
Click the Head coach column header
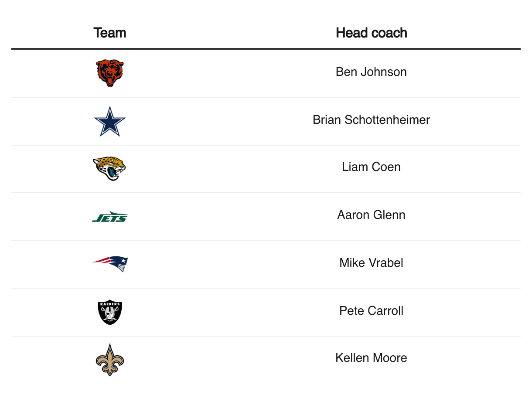click(x=372, y=33)
